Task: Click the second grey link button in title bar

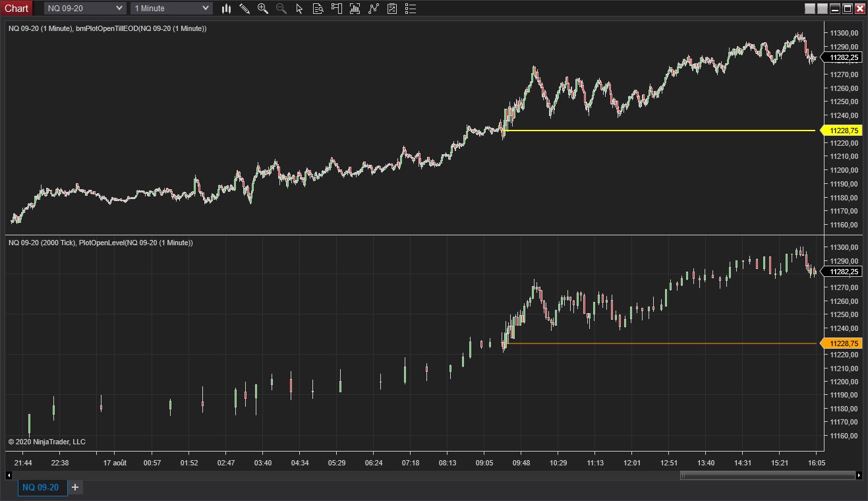Action: (822, 9)
